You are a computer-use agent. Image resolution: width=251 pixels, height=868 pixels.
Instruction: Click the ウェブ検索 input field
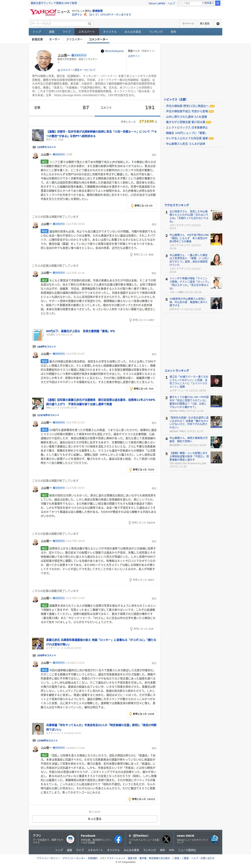(x=189, y=3)
